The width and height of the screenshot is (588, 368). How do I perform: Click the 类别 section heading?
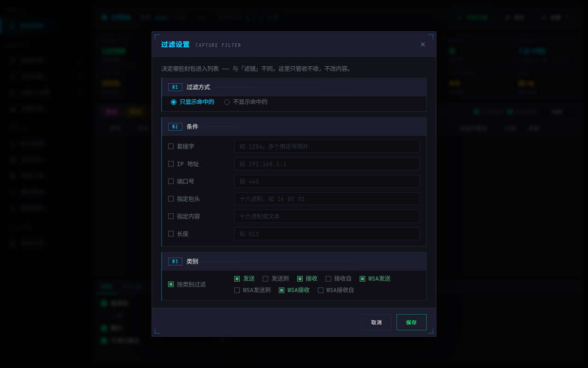click(192, 261)
